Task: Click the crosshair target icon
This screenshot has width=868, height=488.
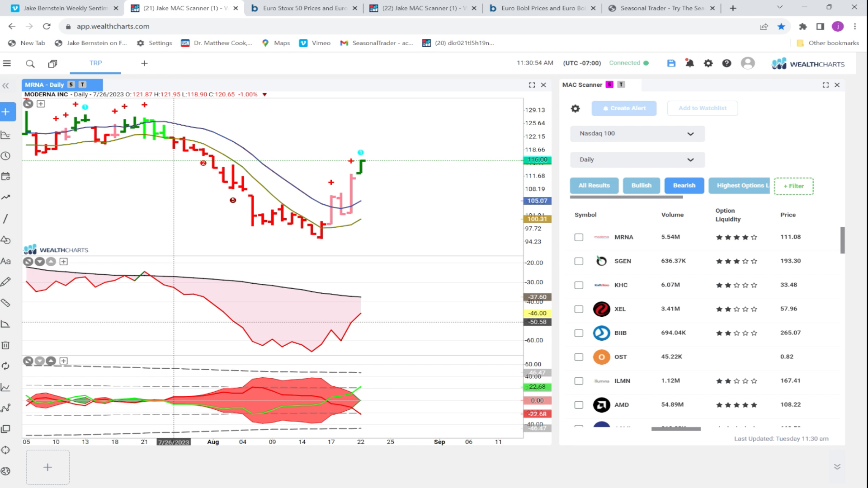Action: 5,450
